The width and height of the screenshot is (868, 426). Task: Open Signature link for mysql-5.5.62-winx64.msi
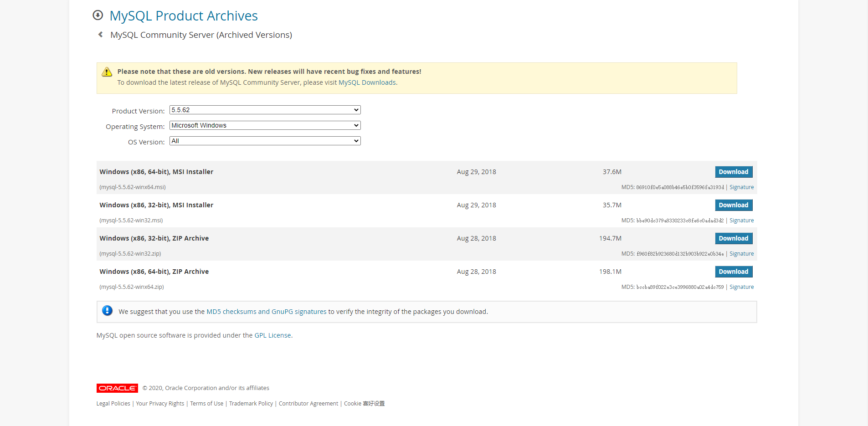tap(741, 187)
